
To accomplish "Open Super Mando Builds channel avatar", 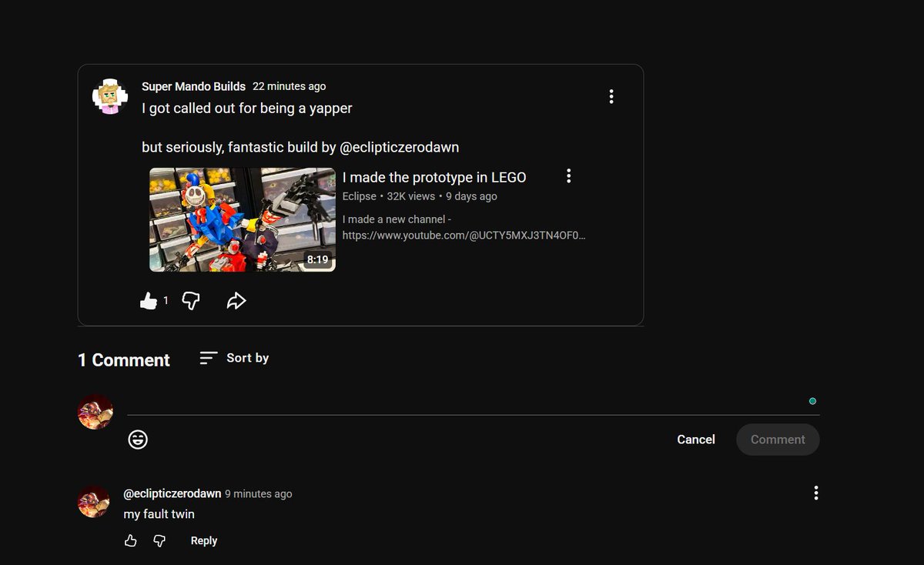I will point(109,96).
